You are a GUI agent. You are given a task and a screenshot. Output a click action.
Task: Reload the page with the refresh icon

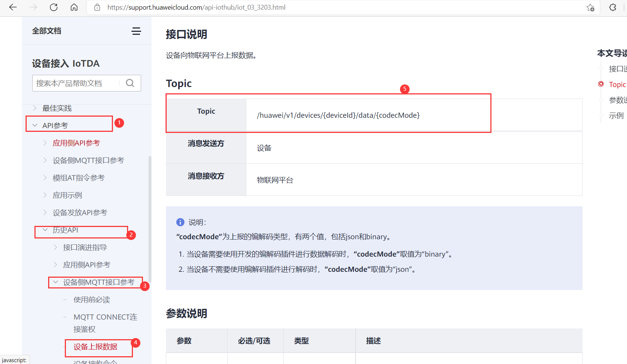(x=54, y=7)
